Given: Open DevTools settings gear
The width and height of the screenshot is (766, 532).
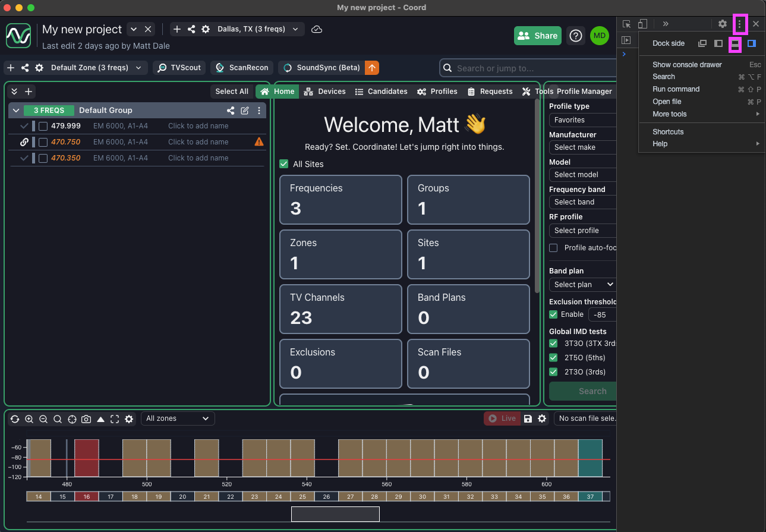Looking at the screenshot, I should (723, 24).
